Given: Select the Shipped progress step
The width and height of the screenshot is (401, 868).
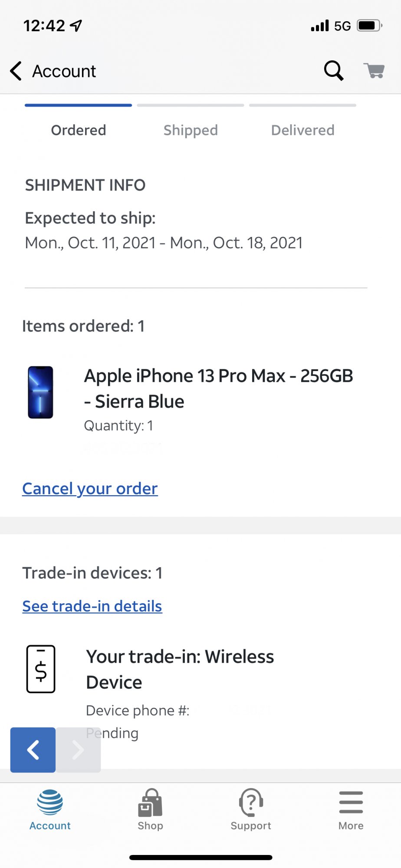Looking at the screenshot, I should [191, 130].
